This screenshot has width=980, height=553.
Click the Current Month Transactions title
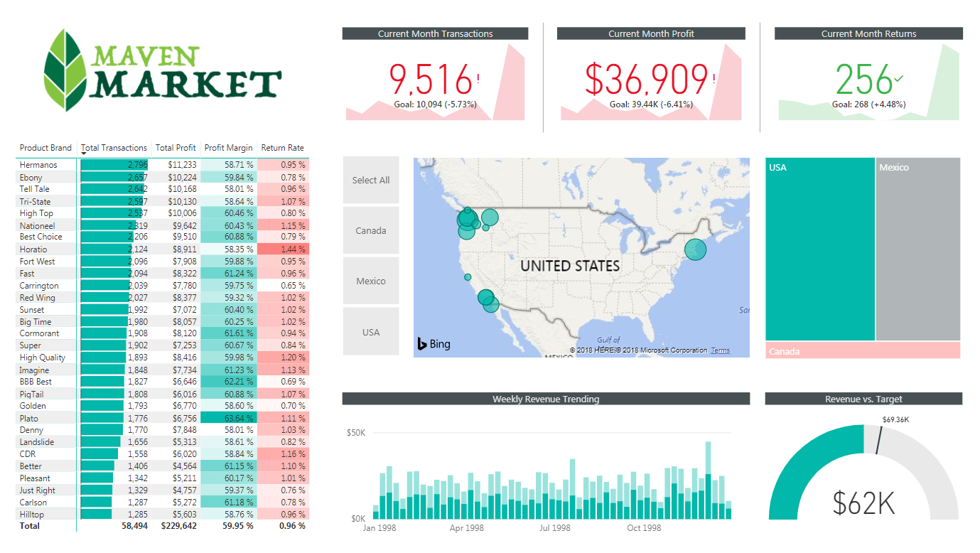click(x=435, y=33)
